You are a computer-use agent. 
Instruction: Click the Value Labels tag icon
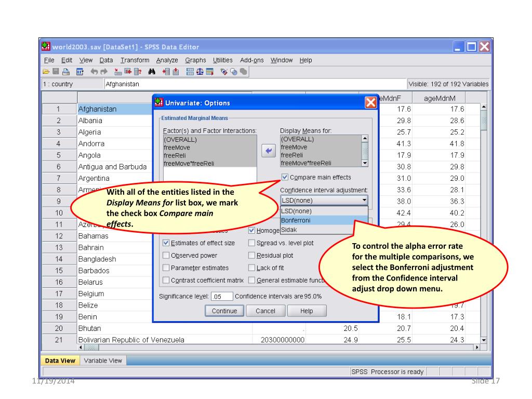[x=224, y=72]
